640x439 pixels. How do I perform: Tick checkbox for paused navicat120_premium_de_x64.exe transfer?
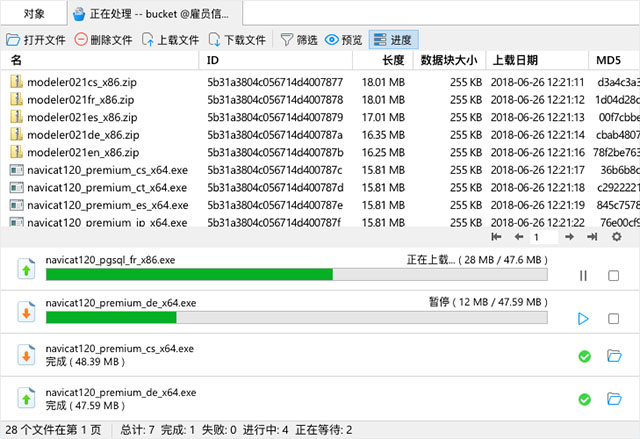(x=613, y=319)
